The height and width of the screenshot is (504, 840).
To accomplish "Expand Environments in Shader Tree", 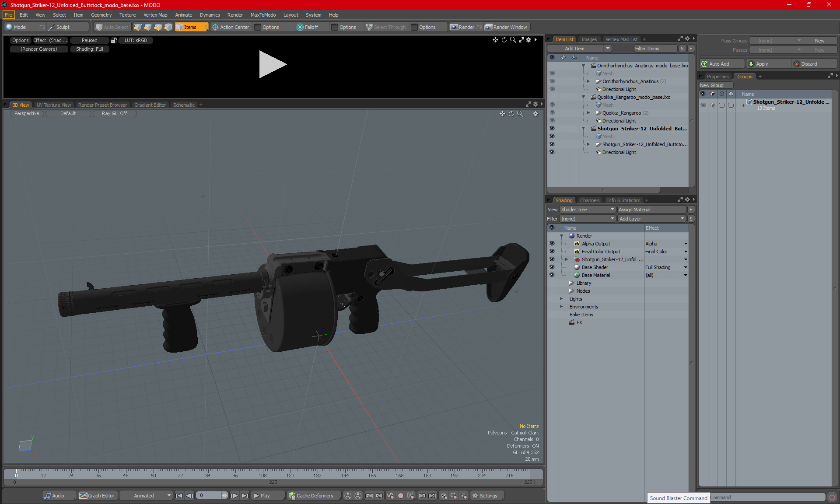I will (x=561, y=307).
